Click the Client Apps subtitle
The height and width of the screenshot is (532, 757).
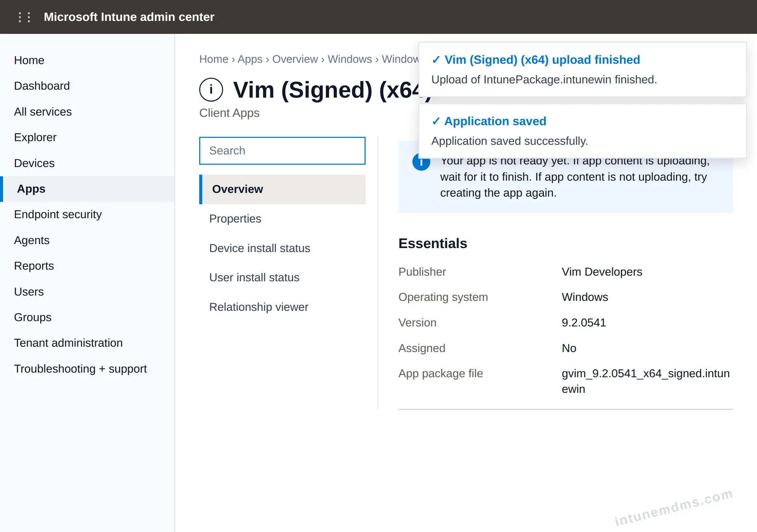point(229,113)
